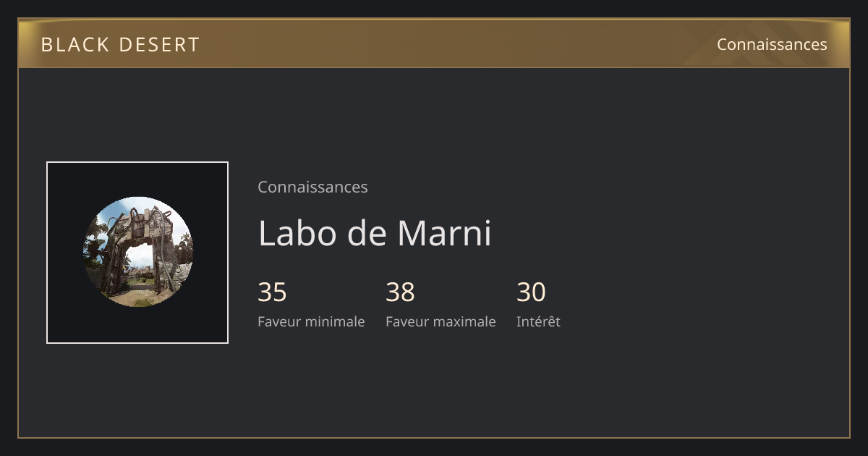Select the maximum favor value 38

[400, 292]
